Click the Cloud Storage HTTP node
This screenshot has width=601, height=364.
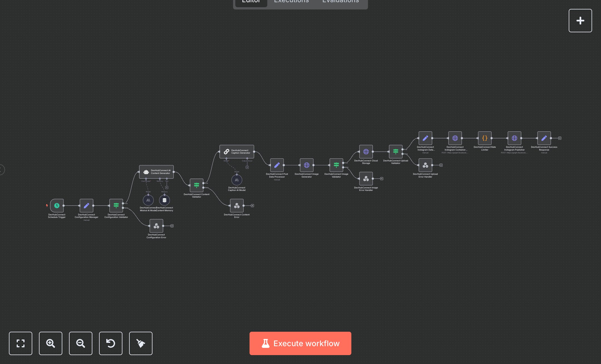pyautogui.click(x=366, y=152)
